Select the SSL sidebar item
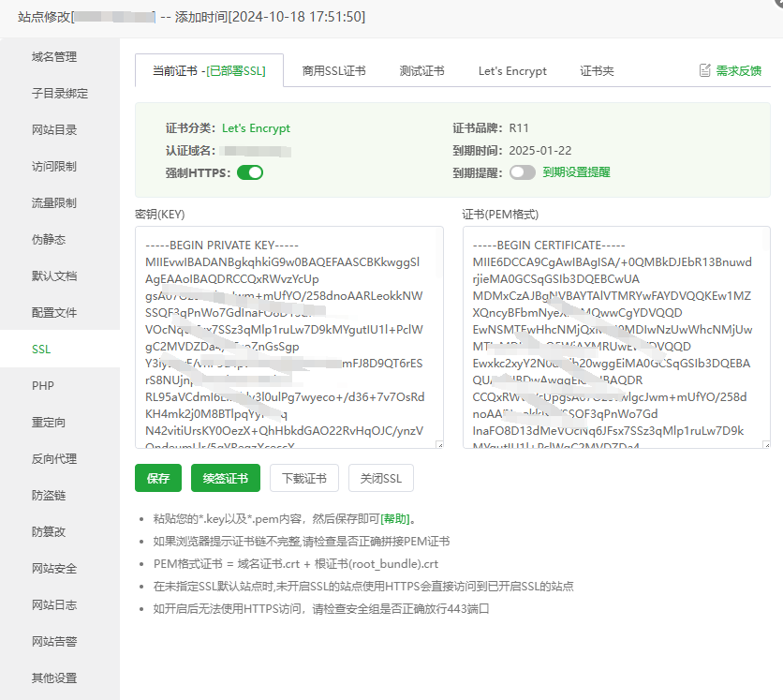This screenshot has width=783, height=700. click(x=41, y=349)
